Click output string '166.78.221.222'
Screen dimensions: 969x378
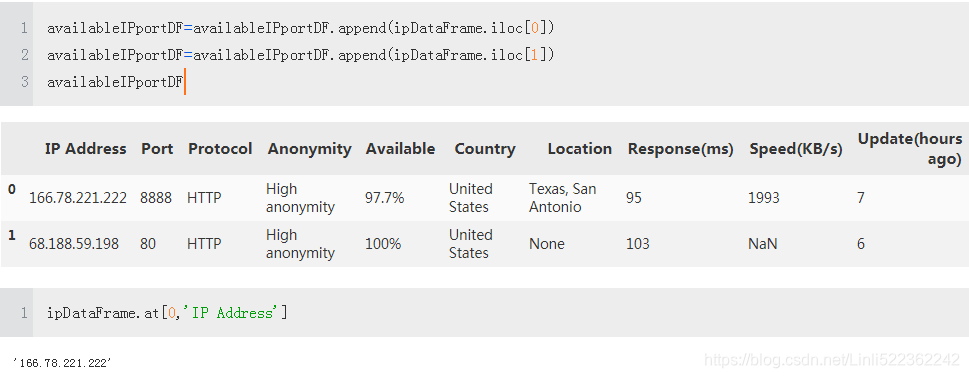point(62,363)
